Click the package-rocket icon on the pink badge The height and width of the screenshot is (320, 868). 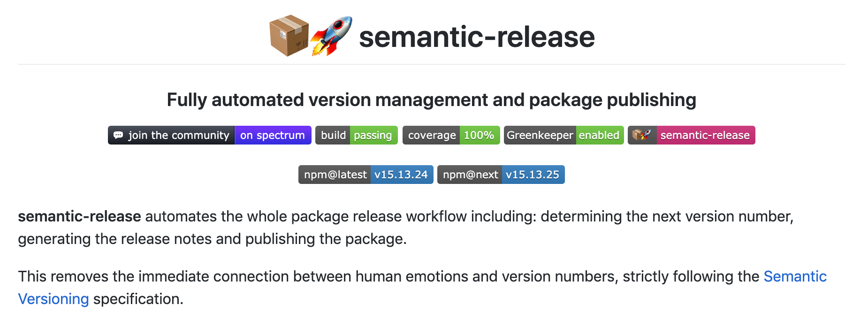point(642,135)
